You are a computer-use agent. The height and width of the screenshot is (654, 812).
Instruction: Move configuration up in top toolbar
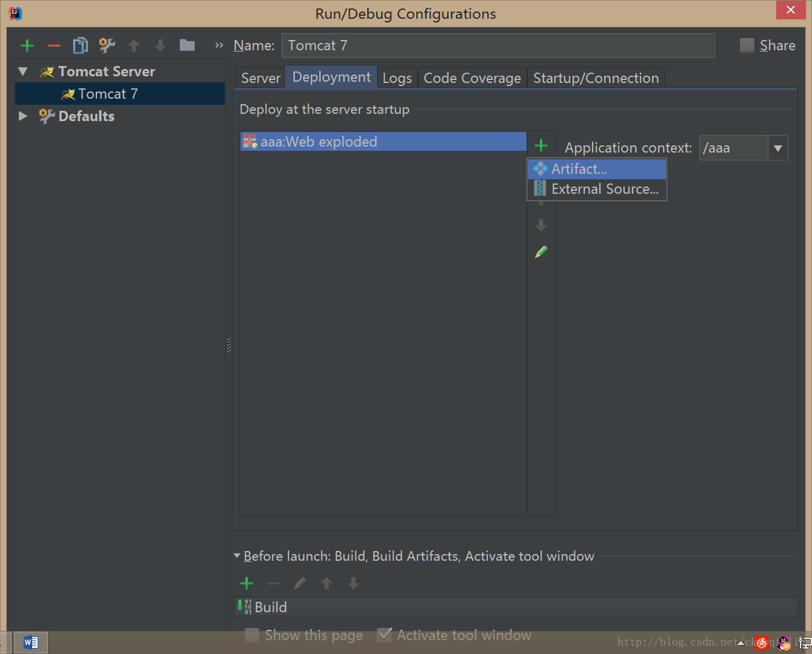134,45
